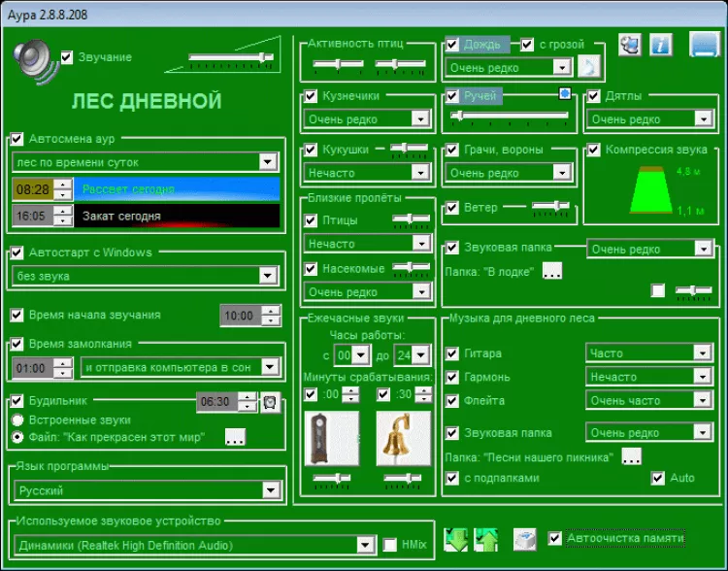This screenshot has width=728, height=571.
Task: Open the hourly sounds start hour 00 dropdown
Action: (351, 355)
